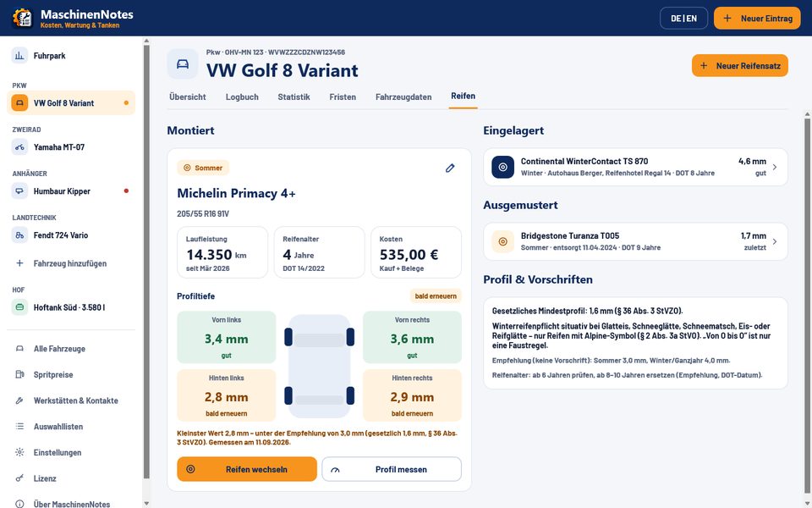Select Humbaur Kipper trailer icon

point(19,191)
